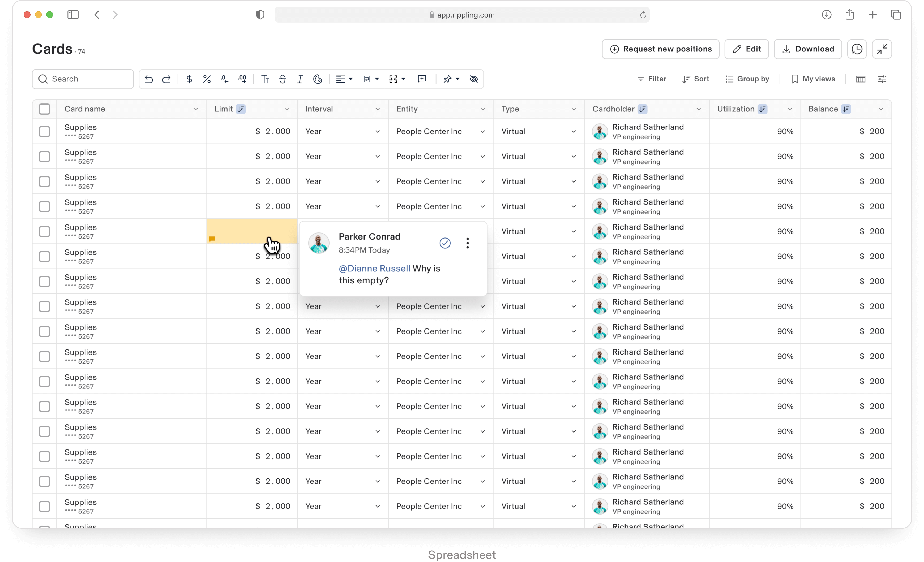This screenshot has height=562, width=924.
Task: Resolve Parker Conrad's comment with checkmark
Action: click(x=445, y=243)
